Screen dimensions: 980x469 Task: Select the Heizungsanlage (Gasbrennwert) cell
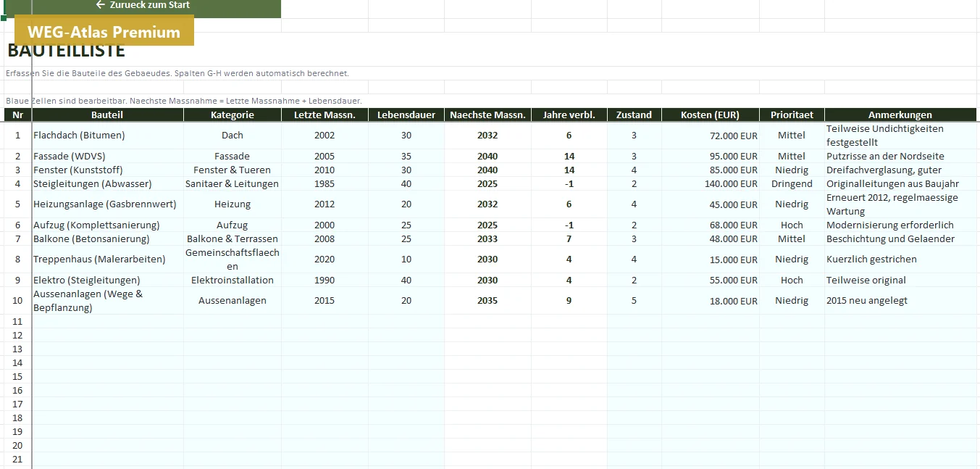pos(107,204)
